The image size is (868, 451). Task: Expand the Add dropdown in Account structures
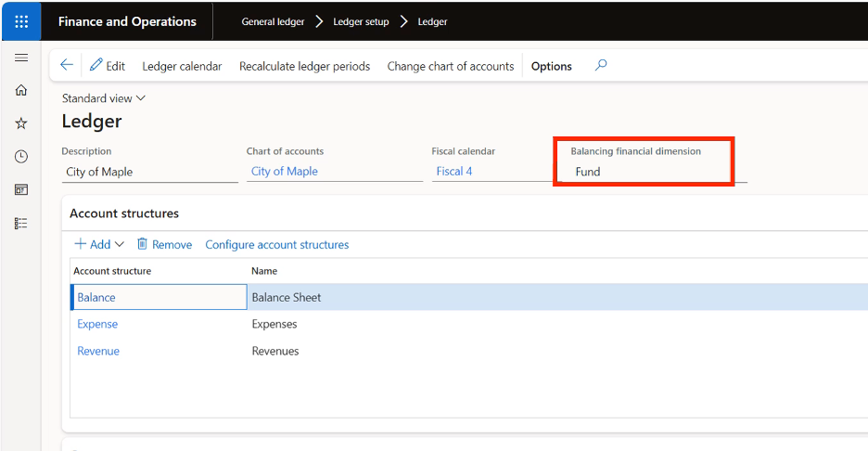[99, 244]
